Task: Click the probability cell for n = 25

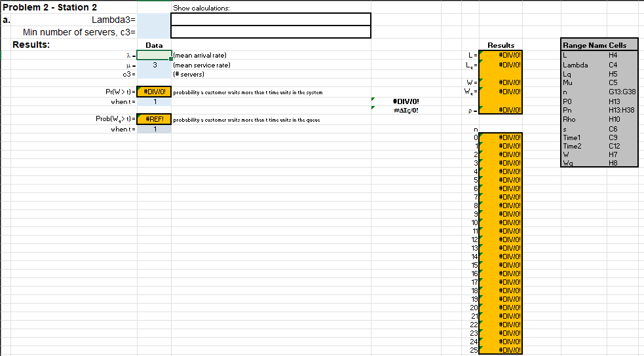Action: (x=501, y=350)
